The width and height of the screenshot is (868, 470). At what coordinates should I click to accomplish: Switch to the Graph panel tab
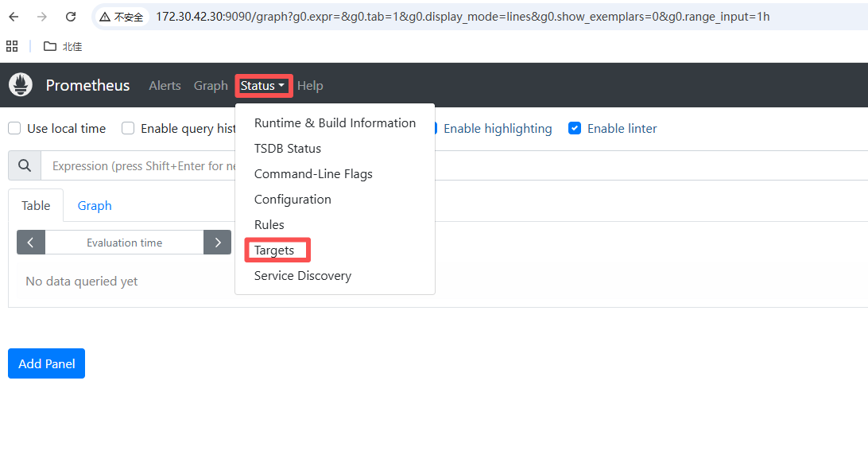[x=95, y=206]
